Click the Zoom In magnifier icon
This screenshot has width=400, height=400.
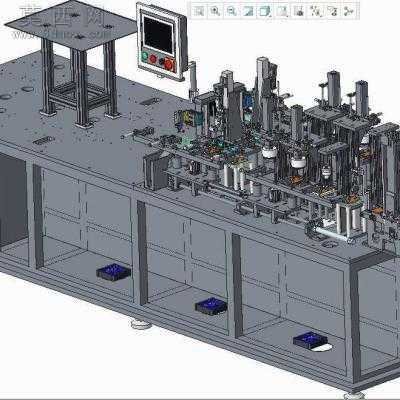pyautogui.click(x=216, y=11)
